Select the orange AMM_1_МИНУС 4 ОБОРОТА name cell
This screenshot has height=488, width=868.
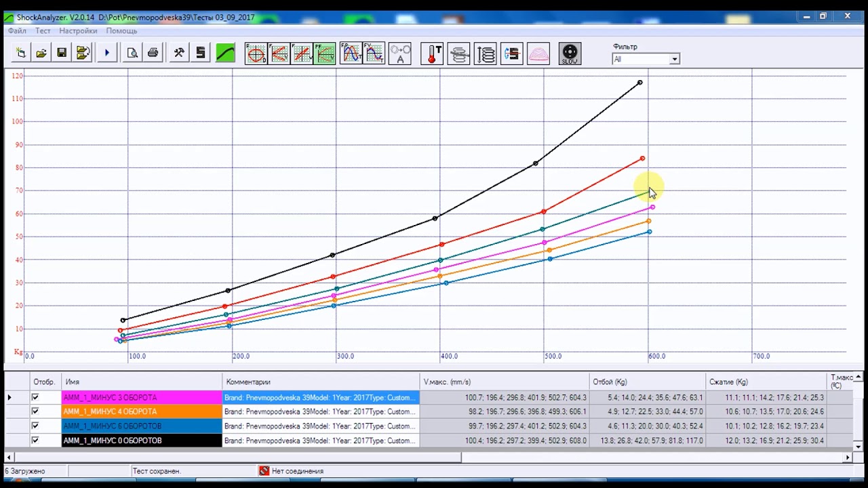pyautogui.click(x=142, y=412)
